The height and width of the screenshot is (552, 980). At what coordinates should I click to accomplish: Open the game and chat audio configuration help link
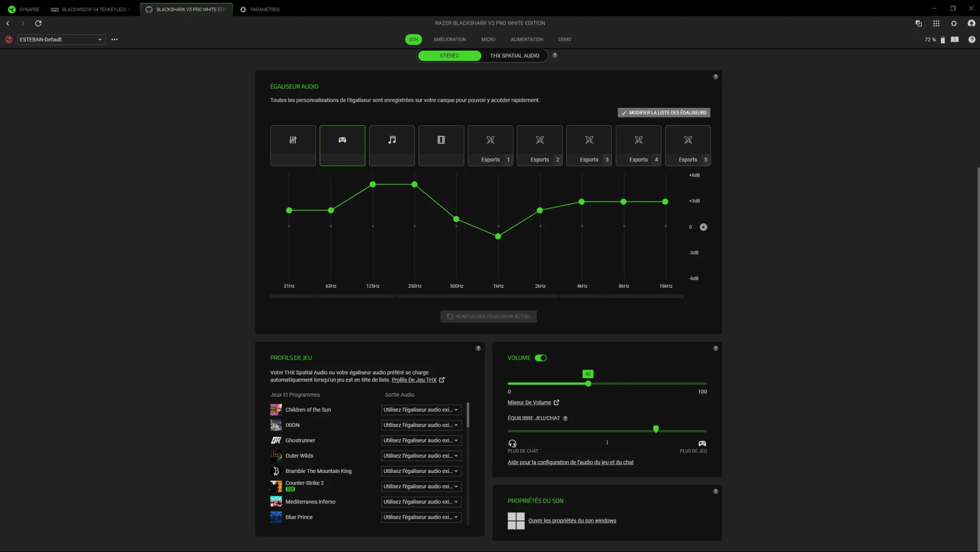(571, 463)
